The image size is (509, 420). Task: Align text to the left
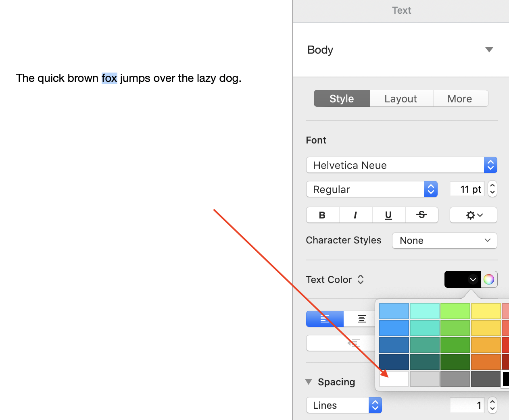point(325,319)
